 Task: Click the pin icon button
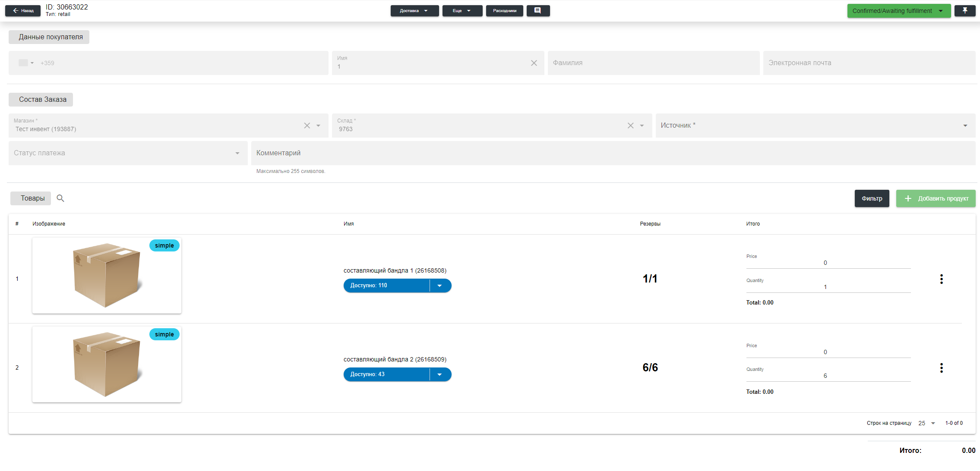click(965, 11)
